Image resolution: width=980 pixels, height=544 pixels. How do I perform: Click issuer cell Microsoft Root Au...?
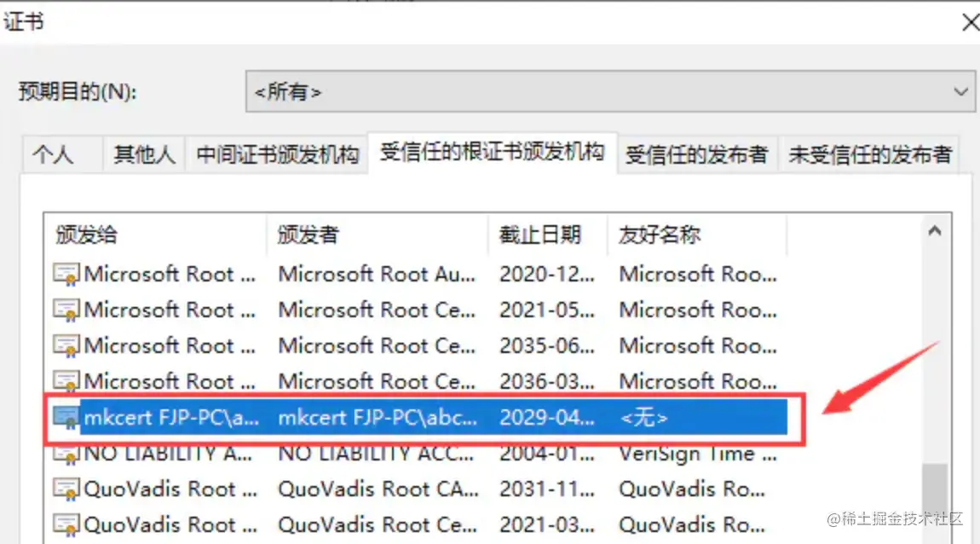pos(377,274)
